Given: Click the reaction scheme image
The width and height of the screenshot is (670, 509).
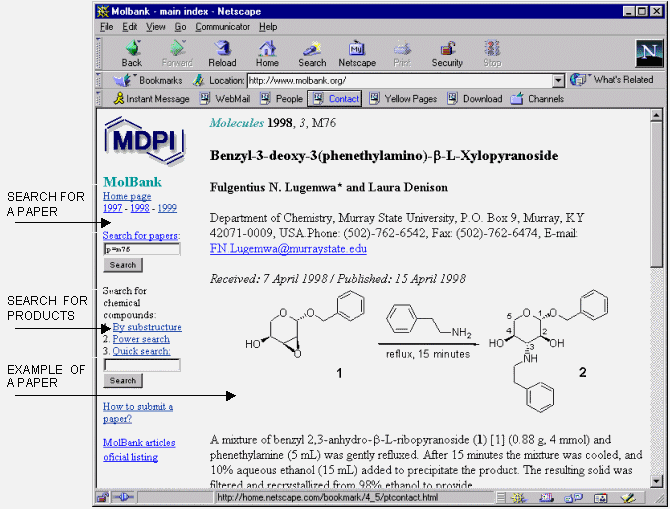Looking at the screenshot, I should tap(426, 350).
